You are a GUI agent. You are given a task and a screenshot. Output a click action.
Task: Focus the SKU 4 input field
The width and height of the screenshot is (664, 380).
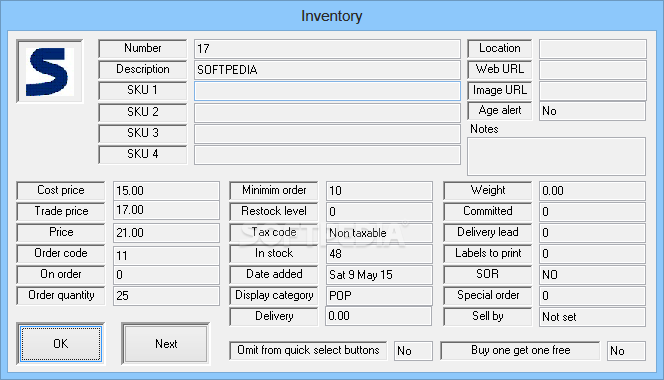click(327, 155)
